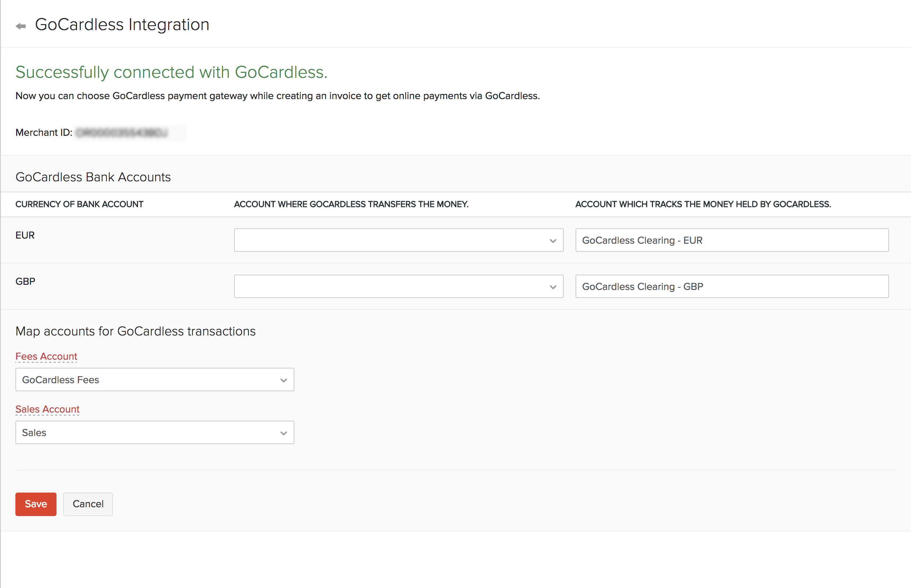Click the GBP currency row label

tap(25, 282)
